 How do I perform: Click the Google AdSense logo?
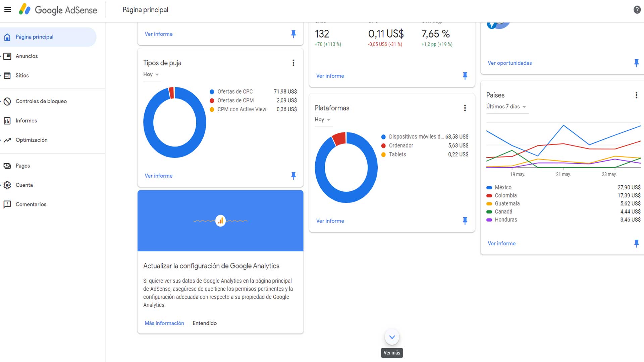58,10
